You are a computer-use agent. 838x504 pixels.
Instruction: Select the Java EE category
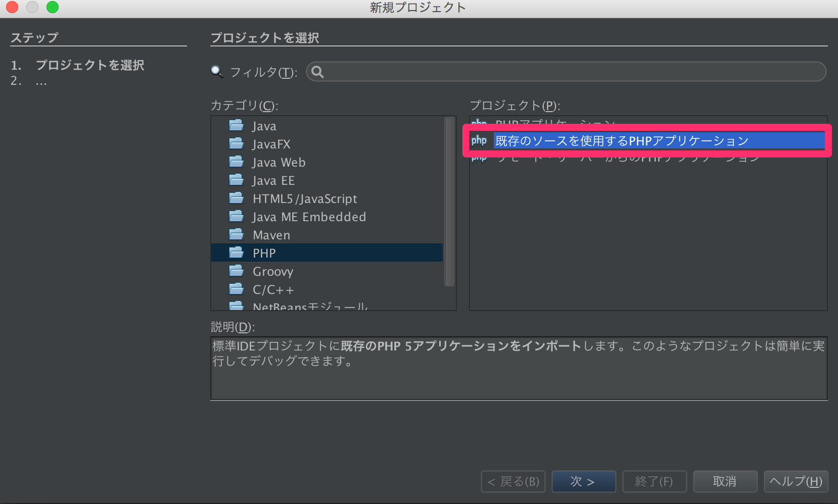pyautogui.click(x=273, y=180)
